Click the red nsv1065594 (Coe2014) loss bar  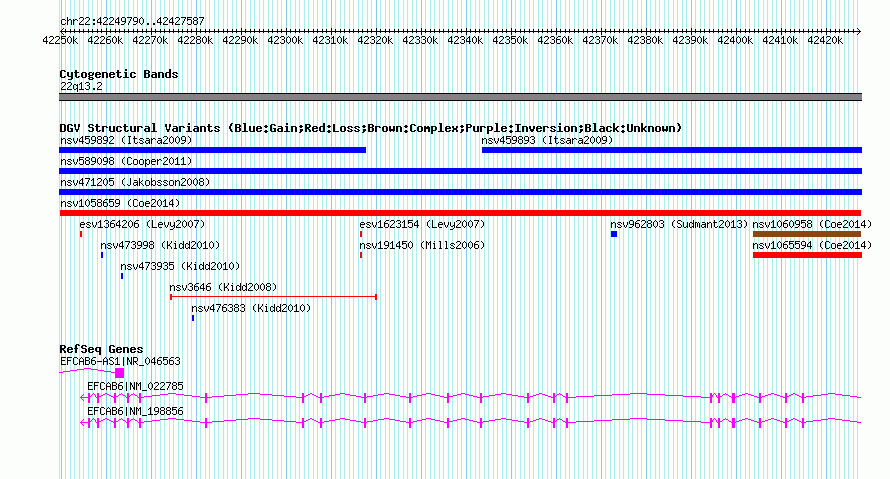[x=807, y=255]
